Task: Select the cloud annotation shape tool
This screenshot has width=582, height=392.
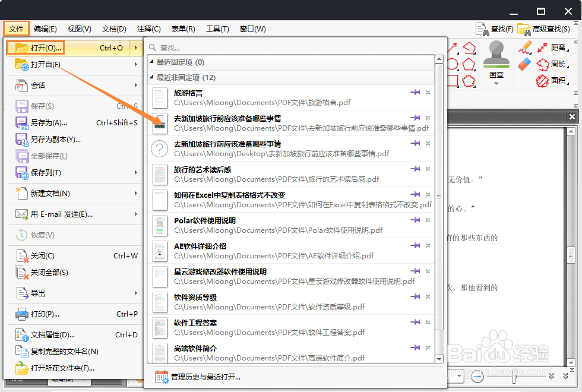Action: coord(469,81)
